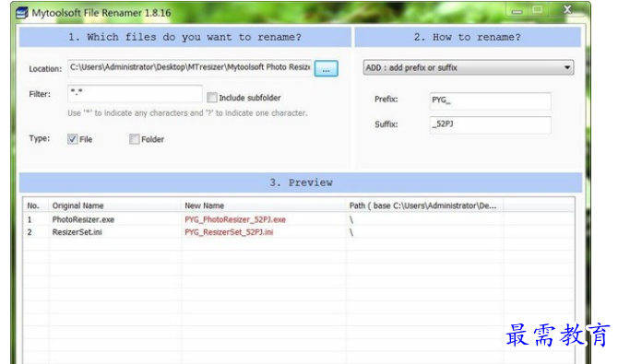
Task: Sort by the Original Name column header
Action: click(115, 205)
